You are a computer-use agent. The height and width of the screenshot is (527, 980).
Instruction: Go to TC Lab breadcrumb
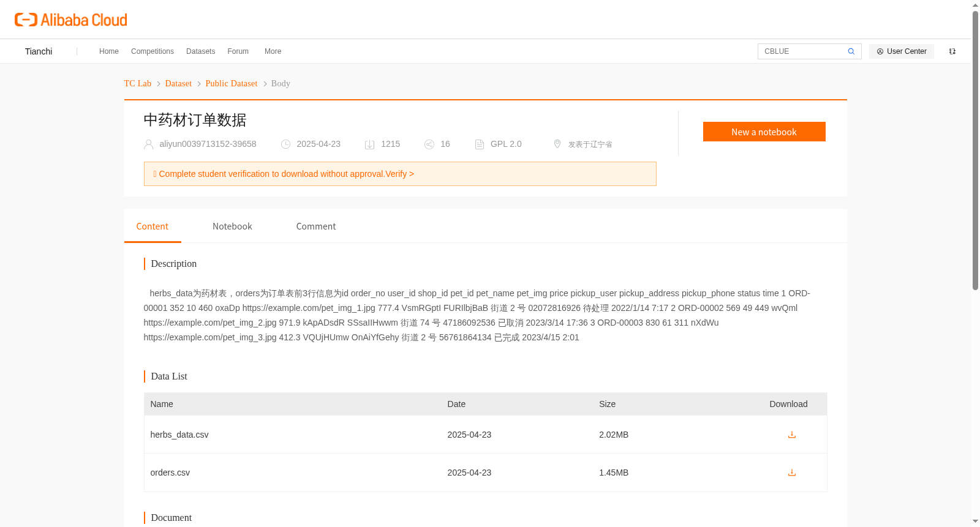(138, 83)
